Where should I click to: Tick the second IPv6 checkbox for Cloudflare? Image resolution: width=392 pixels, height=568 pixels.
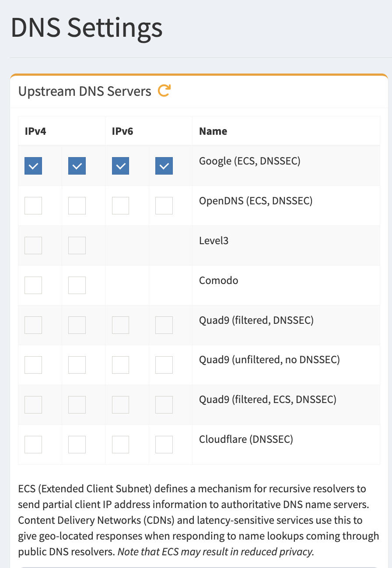click(164, 445)
